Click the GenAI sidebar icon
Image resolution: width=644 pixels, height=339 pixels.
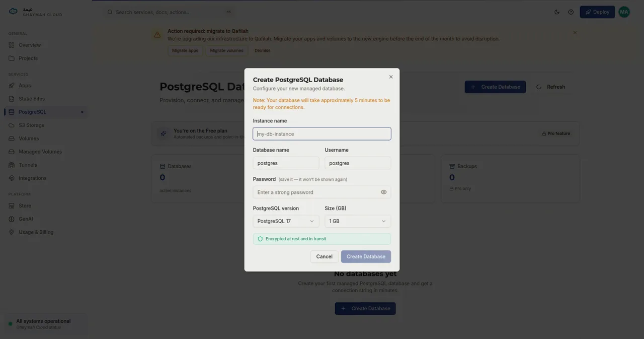tap(12, 219)
